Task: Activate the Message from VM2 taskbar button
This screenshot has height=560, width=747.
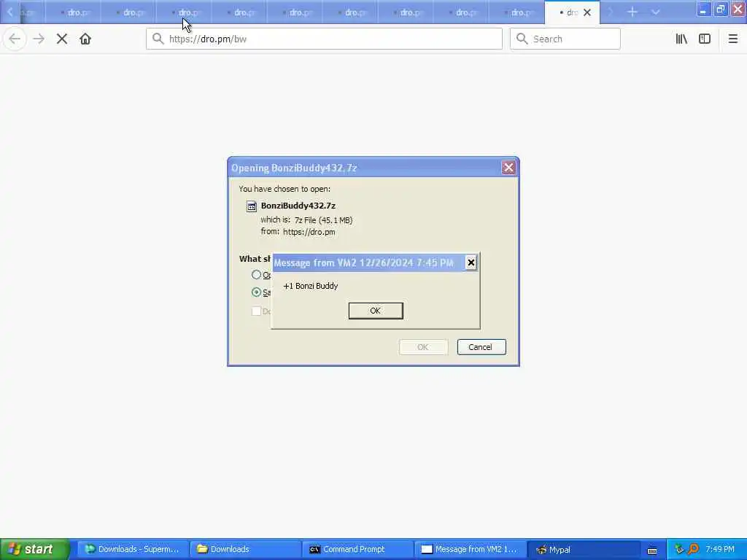Action: 470,549
